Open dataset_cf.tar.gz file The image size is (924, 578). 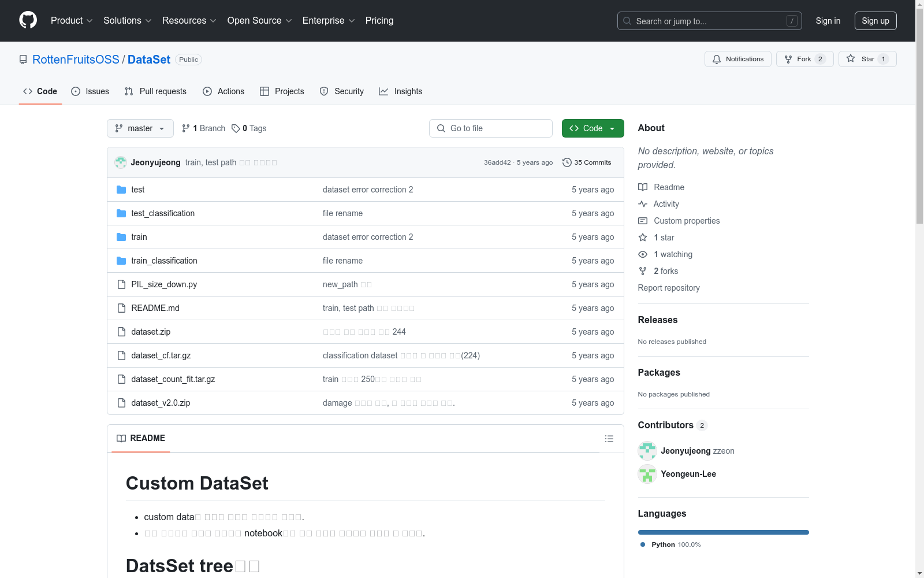[161, 355]
